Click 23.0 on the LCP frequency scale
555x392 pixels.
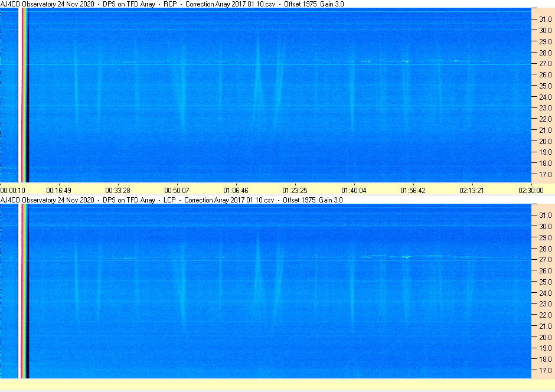546,304
